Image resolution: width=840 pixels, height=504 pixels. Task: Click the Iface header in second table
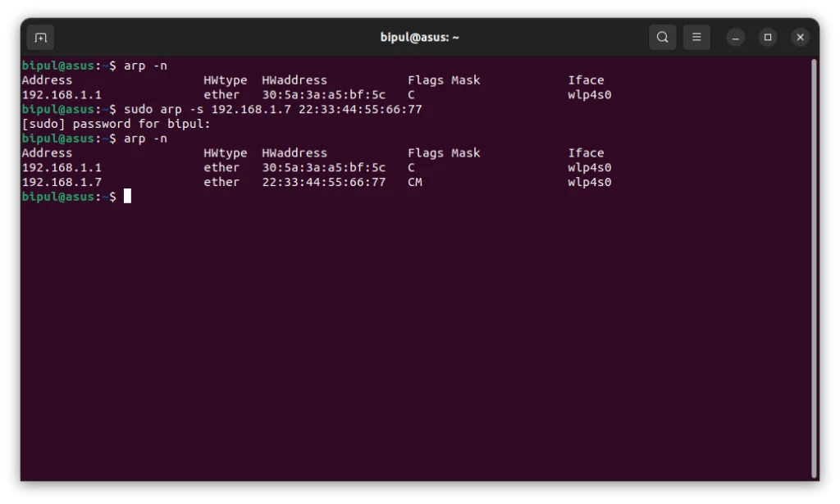(586, 153)
